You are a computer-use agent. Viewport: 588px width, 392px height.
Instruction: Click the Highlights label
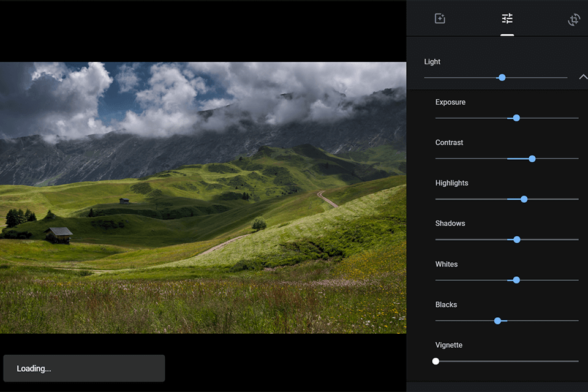click(x=451, y=183)
